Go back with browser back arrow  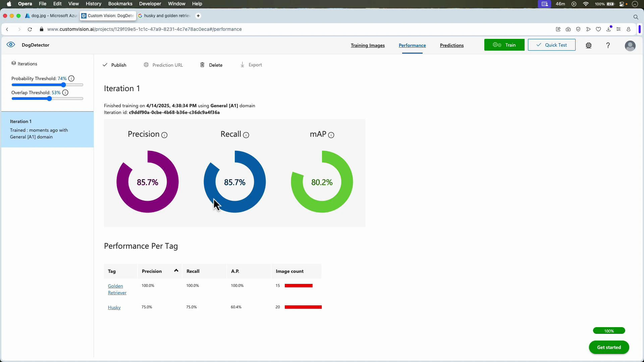pos(7,29)
